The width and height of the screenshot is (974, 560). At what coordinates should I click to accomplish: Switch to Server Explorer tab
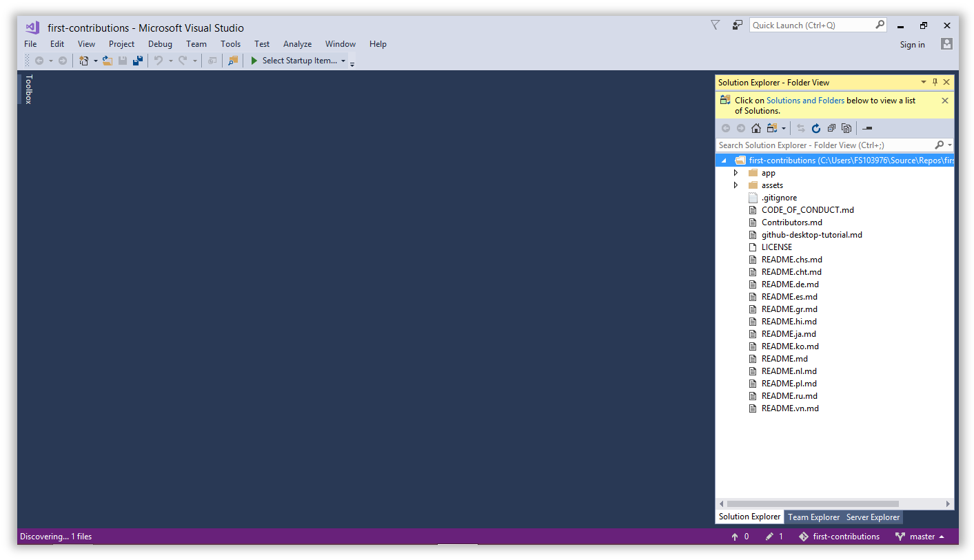873,517
